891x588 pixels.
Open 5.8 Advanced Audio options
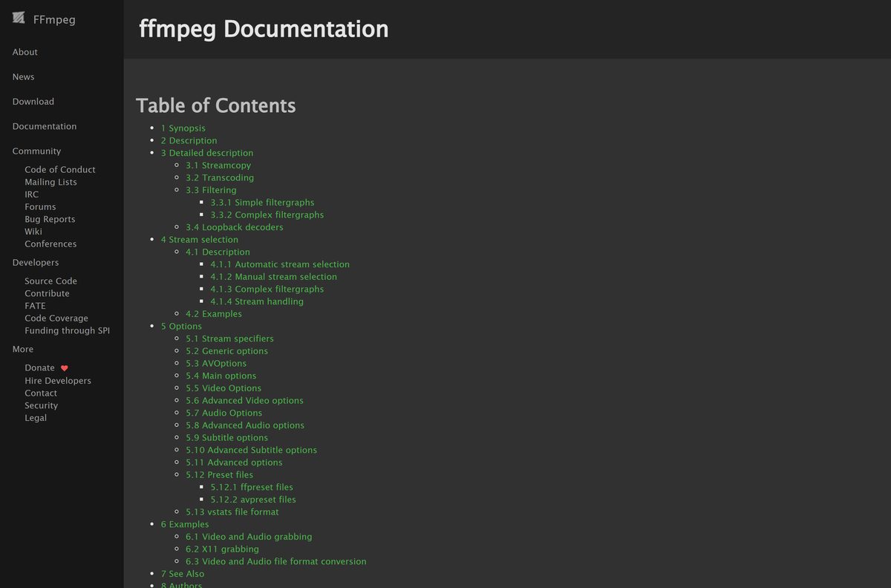pos(245,425)
